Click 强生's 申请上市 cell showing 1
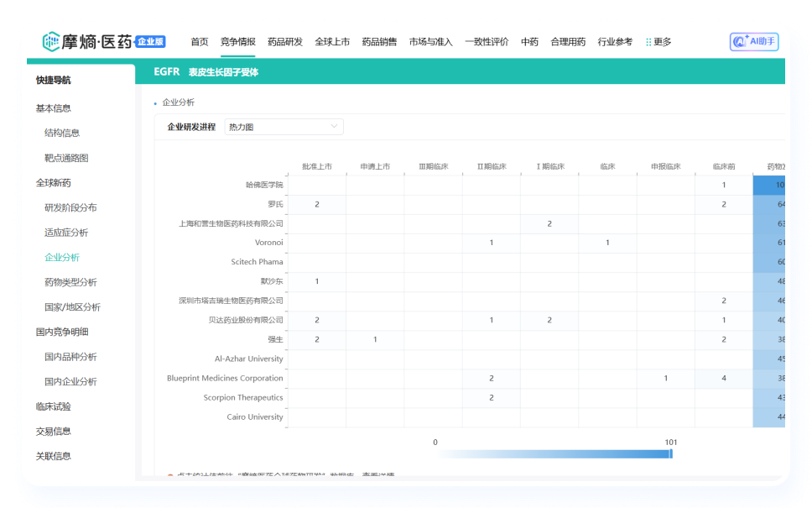 [375, 339]
